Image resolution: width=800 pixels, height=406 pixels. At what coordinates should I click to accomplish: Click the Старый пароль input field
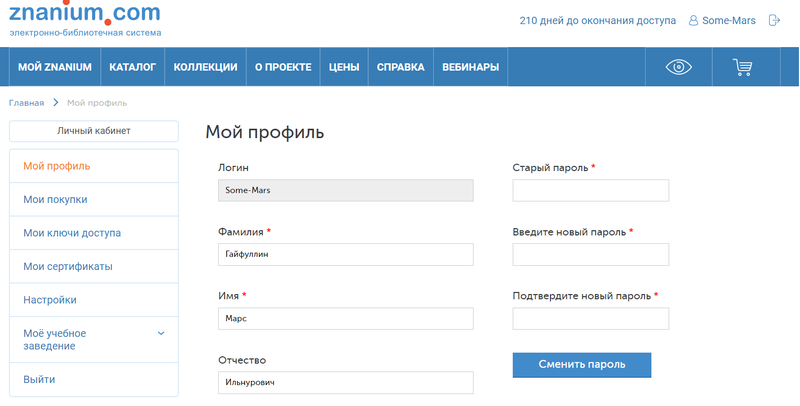tap(590, 191)
